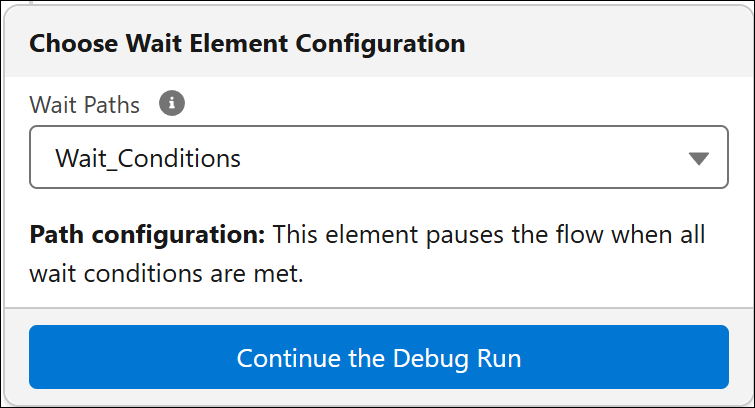Click the gray header bar of the panel
755x408 pixels.
[x=379, y=42]
